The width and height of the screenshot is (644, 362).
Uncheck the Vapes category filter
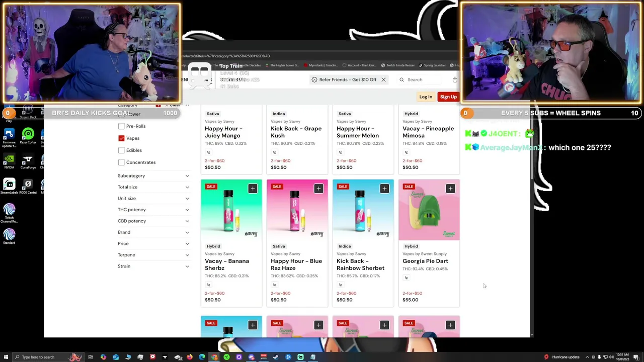click(121, 138)
